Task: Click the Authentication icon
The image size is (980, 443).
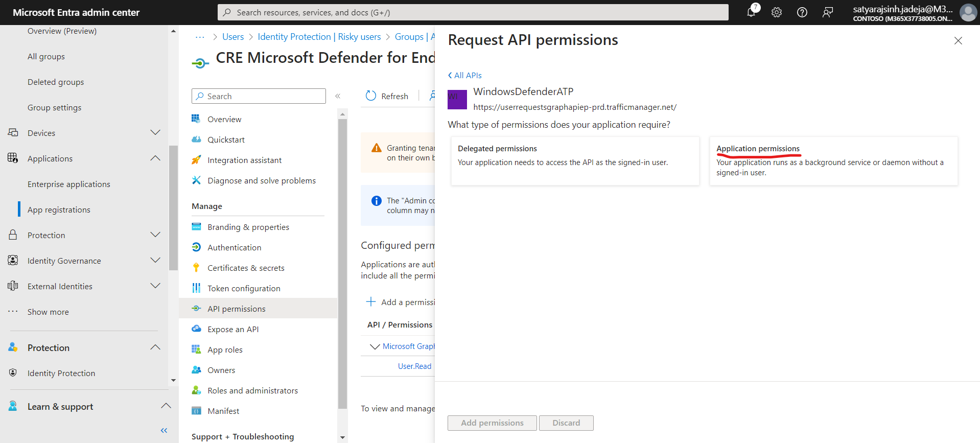Action: [x=196, y=247]
